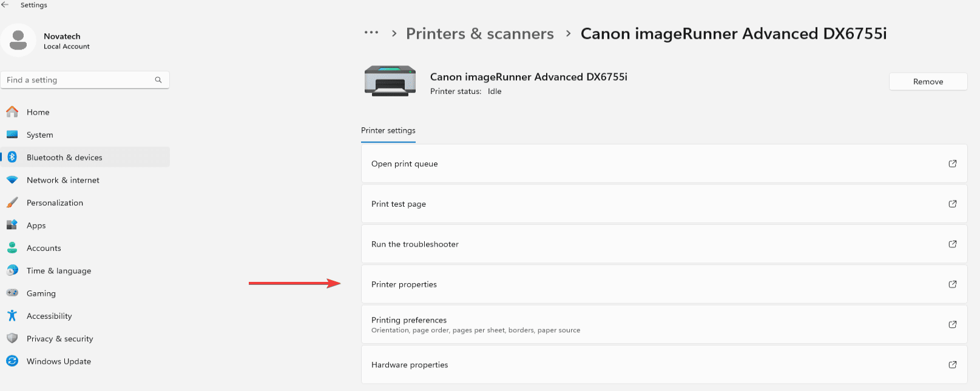Screen dimensions: 980x391
Task: Open Gaming settings page
Action: [x=85, y=293]
